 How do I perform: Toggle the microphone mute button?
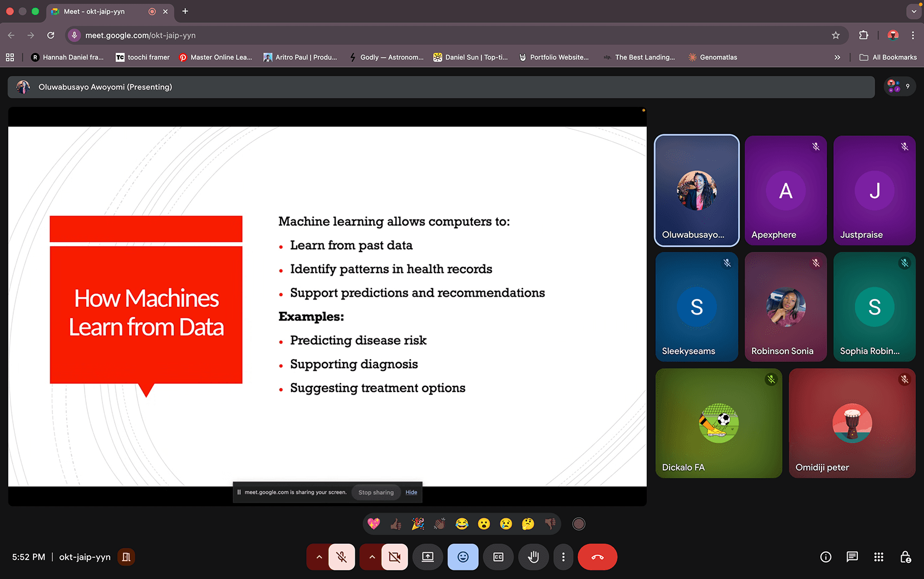342,557
